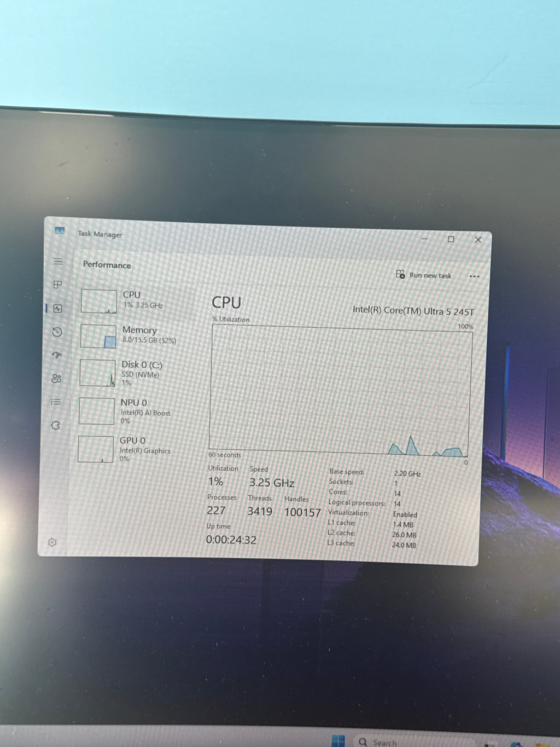Open the Task Manager hamburger navigation menu

(59, 262)
